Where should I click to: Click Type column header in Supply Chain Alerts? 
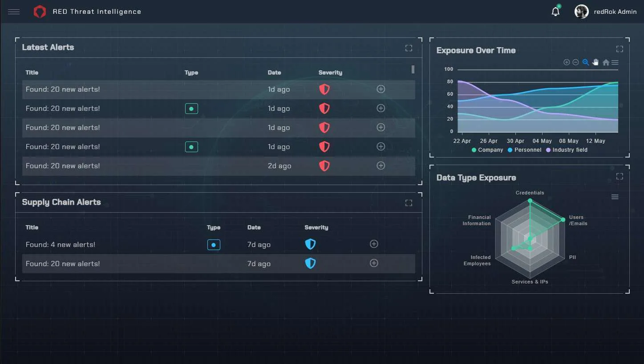[x=214, y=227]
